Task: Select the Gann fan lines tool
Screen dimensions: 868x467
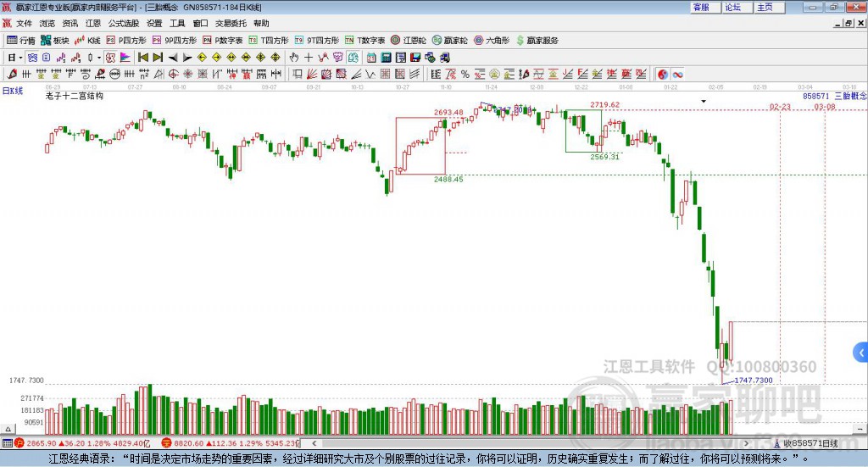Action: (x=312, y=74)
